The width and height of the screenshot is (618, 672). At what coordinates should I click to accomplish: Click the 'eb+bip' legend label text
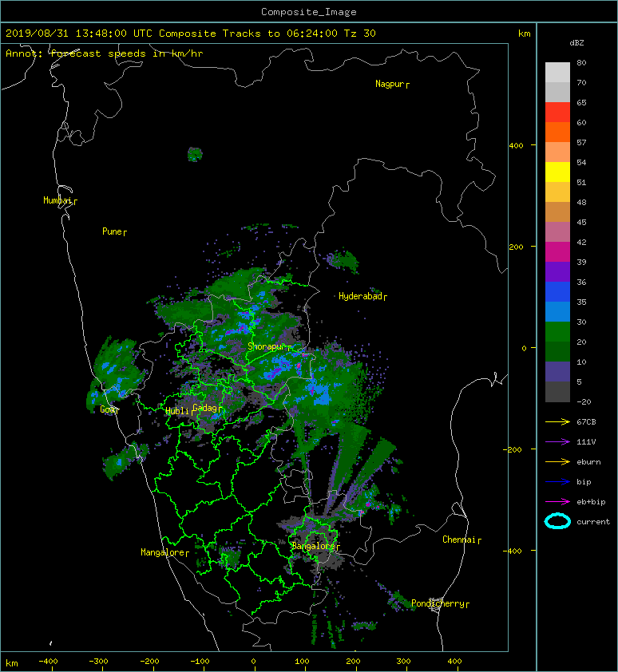(591, 501)
